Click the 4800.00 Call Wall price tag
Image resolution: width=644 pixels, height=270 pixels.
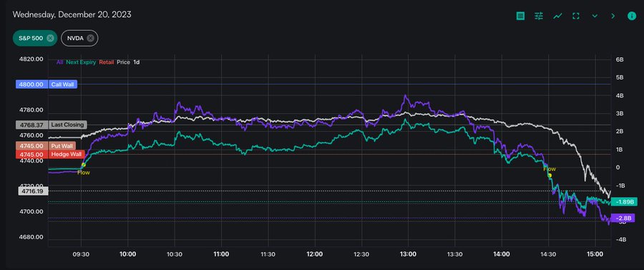tap(31, 85)
